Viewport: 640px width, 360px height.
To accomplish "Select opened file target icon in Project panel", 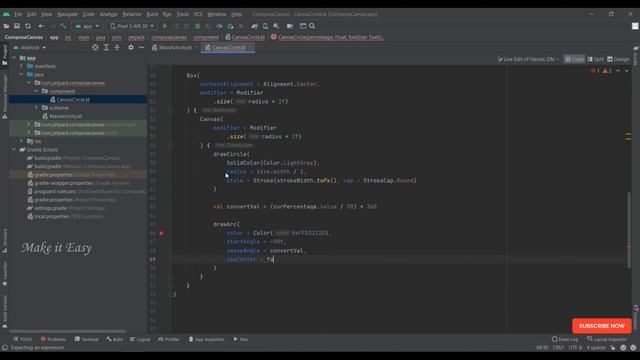I will (x=95, y=48).
